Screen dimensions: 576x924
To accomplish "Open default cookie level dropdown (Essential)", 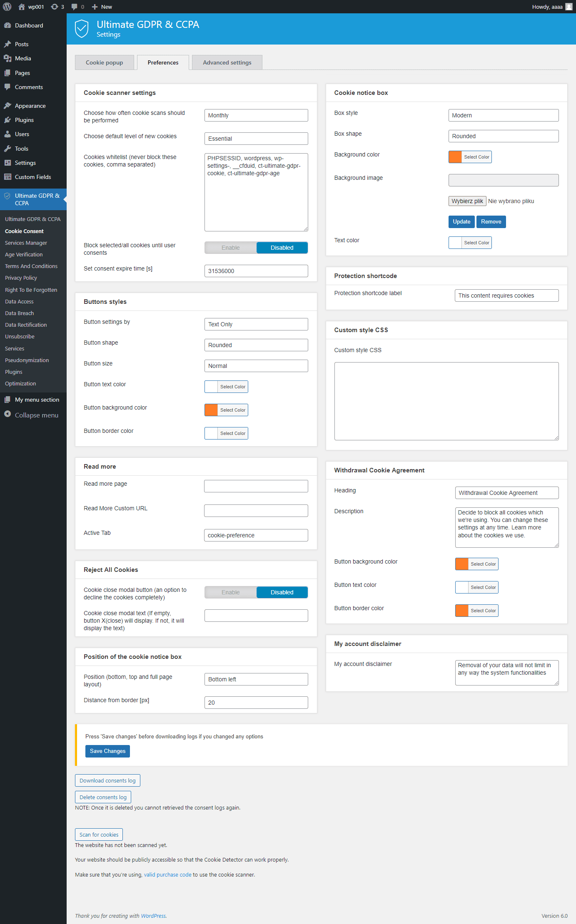I will point(256,139).
